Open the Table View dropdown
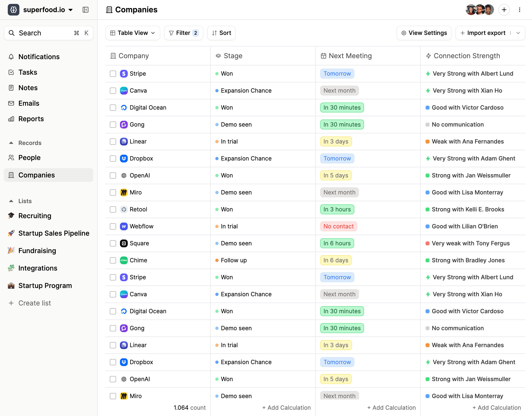The height and width of the screenshot is (416, 532). [133, 33]
